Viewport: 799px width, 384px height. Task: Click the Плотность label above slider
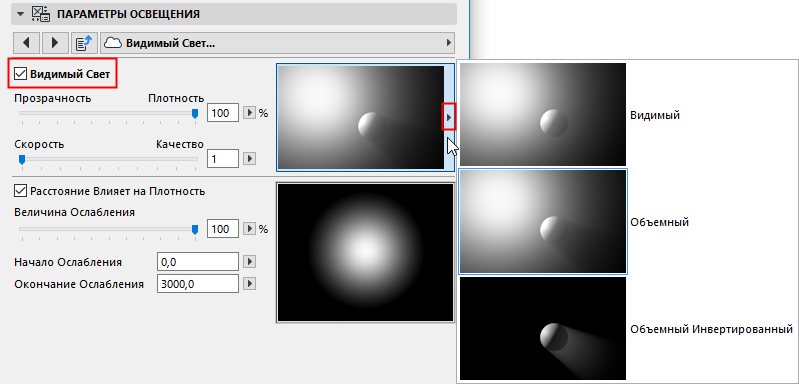[x=176, y=98]
